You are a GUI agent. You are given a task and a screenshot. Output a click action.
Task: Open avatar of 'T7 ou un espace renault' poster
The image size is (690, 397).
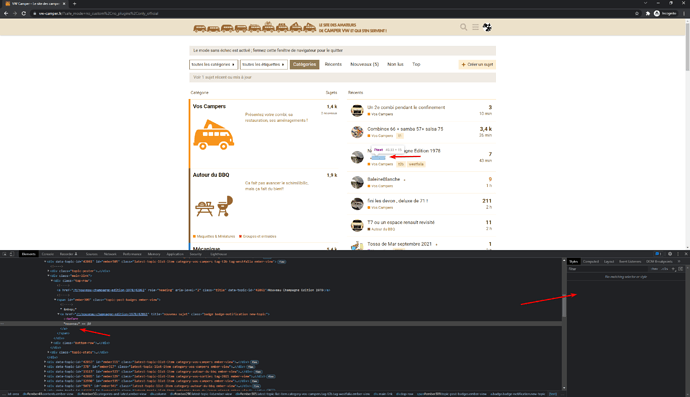357,225
